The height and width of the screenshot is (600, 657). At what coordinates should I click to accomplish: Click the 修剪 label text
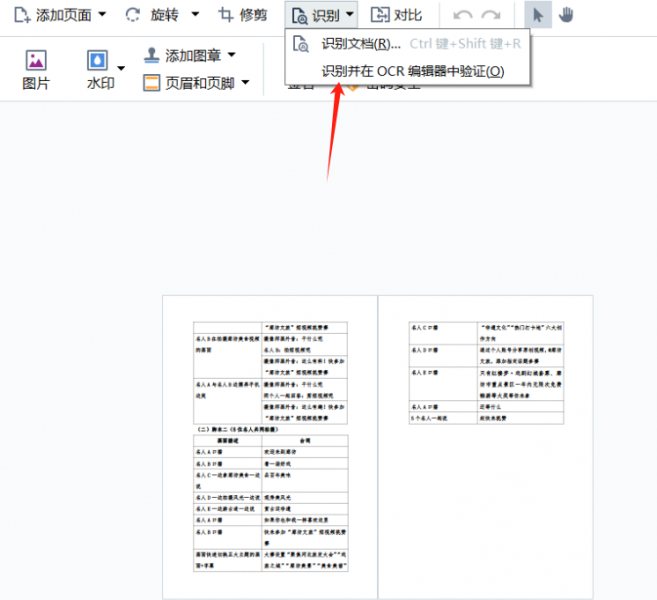coord(253,15)
